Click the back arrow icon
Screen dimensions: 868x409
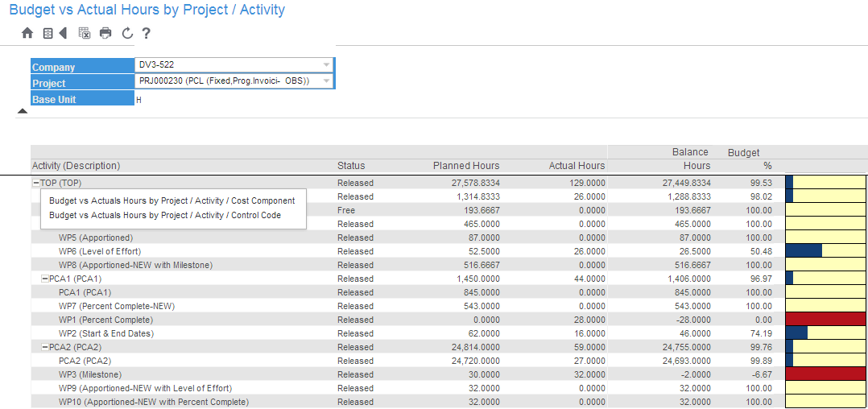63,33
